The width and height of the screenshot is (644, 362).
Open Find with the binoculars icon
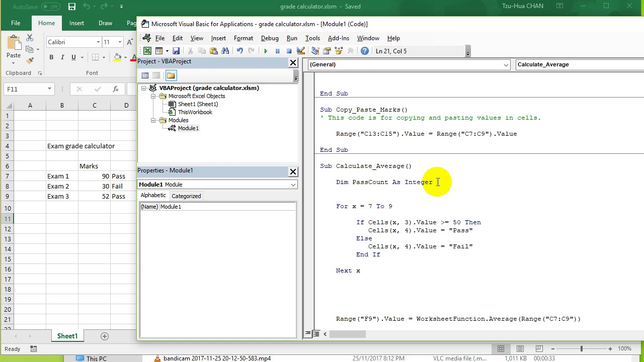(x=225, y=51)
